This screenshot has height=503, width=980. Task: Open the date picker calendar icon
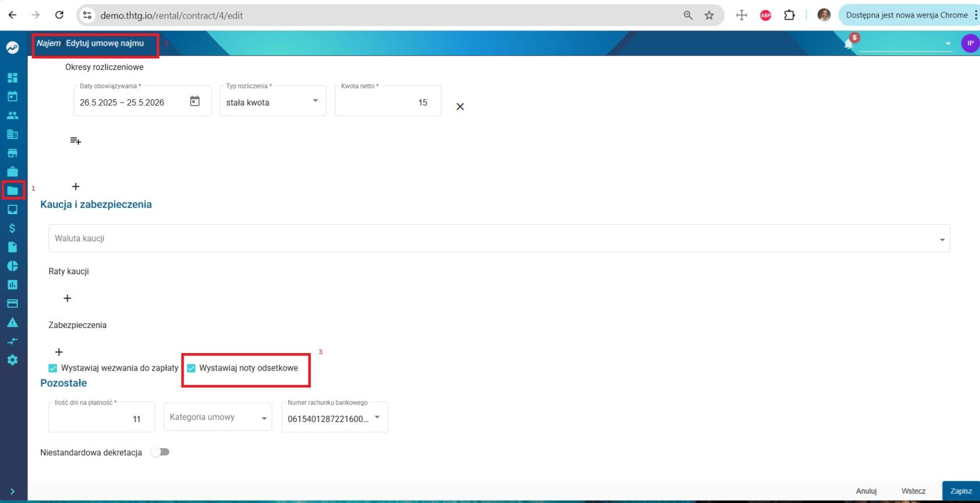point(195,102)
